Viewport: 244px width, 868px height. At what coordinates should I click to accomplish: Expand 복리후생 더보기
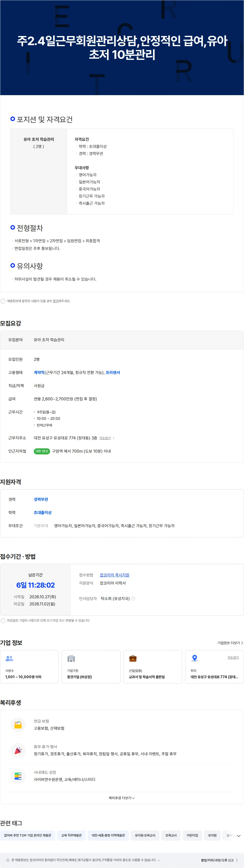(122, 797)
